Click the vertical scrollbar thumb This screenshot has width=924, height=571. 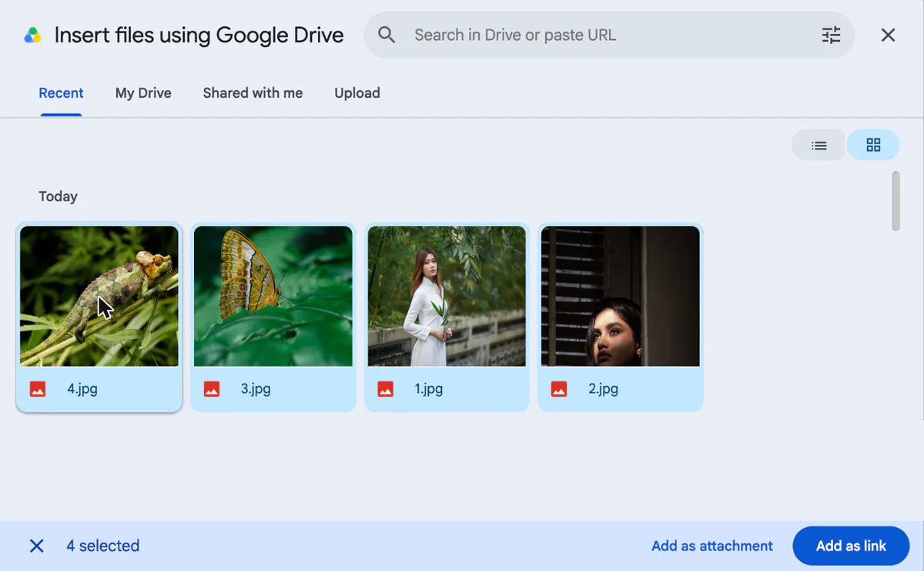click(896, 200)
